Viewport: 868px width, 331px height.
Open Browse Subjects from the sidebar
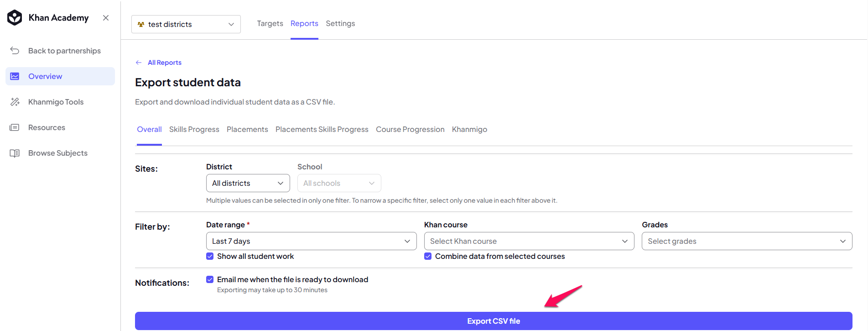pyautogui.click(x=60, y=153)
